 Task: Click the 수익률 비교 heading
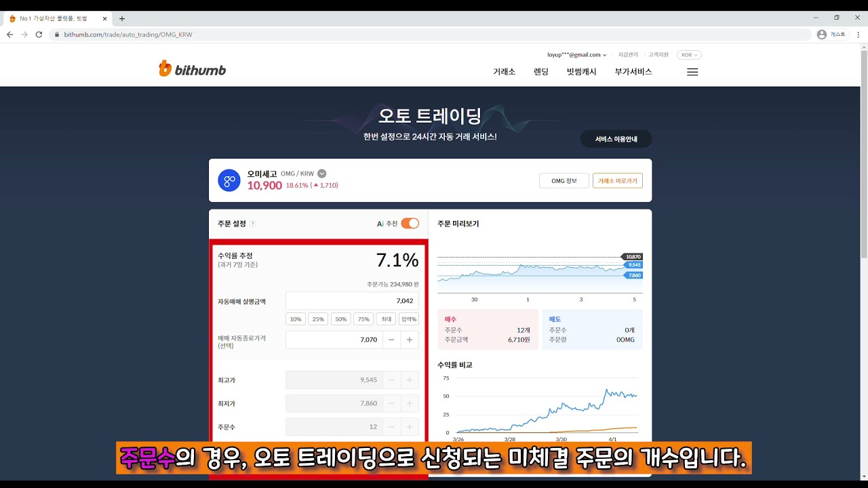pyautogui.click(x=455, y=365)
